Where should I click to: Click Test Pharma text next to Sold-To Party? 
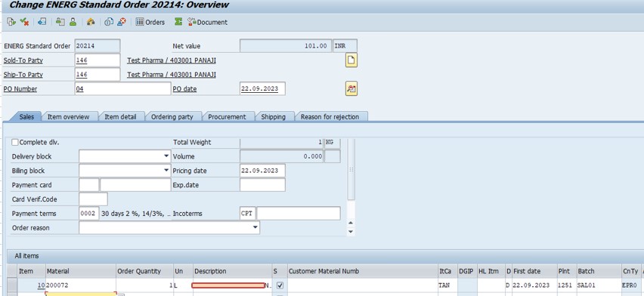172,60
